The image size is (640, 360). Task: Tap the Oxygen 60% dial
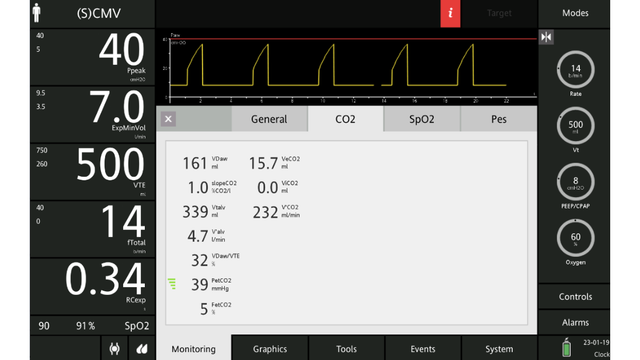[576, 238]
